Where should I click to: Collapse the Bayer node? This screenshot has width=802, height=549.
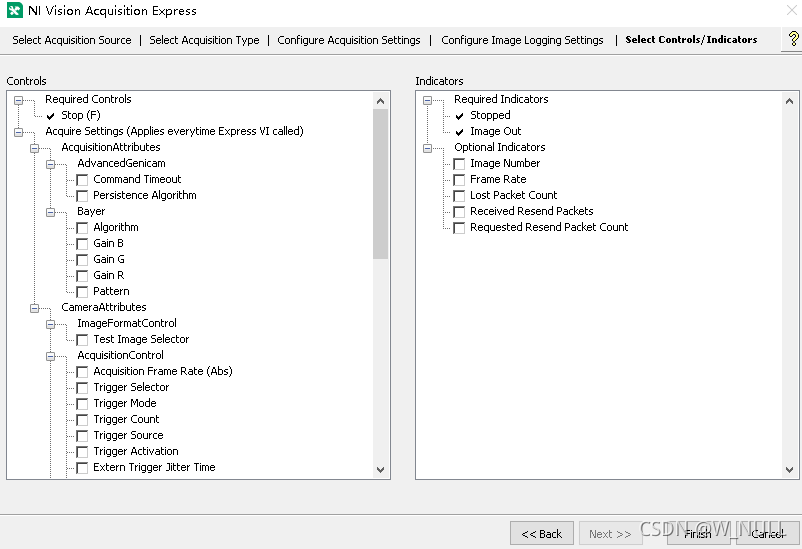50,212
